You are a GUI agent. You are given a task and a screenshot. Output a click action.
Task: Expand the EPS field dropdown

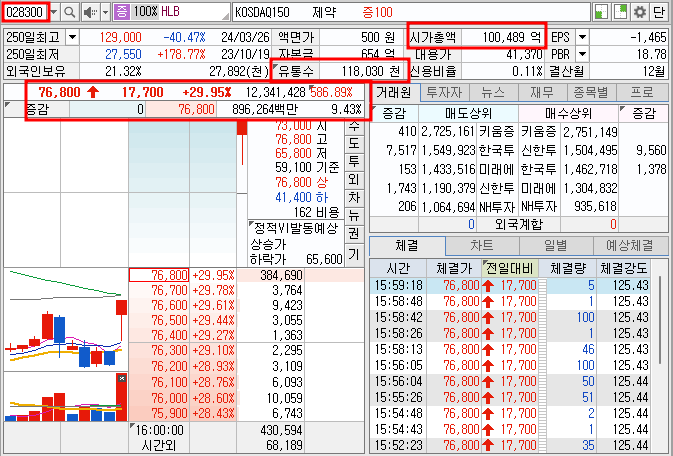pos(582,37)
